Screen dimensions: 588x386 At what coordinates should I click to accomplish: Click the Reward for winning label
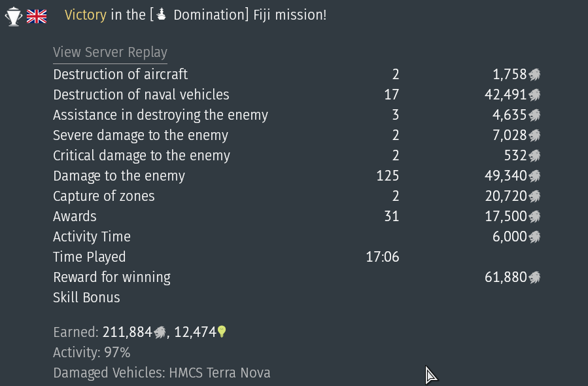pos(112,277)
